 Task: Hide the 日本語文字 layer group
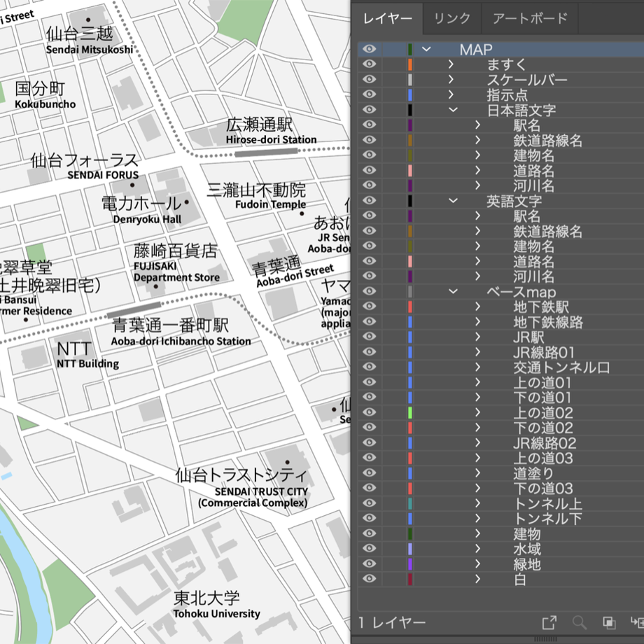(369, 110)
